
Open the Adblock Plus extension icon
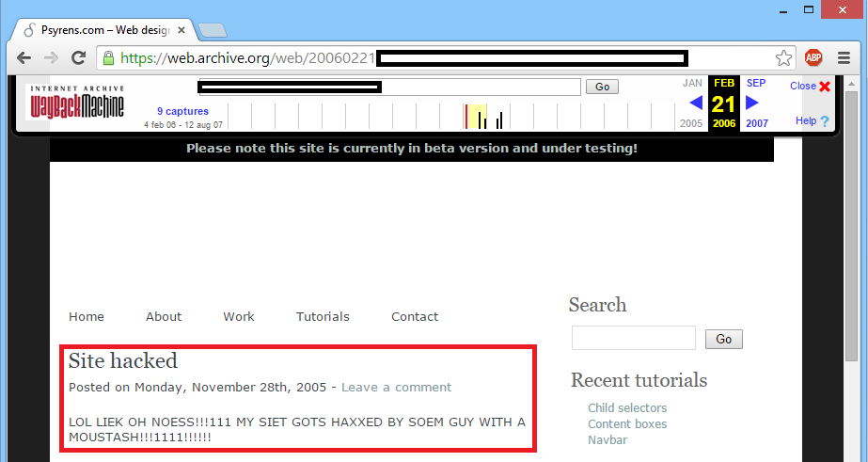pyautogui.click(x=813, y=57)
